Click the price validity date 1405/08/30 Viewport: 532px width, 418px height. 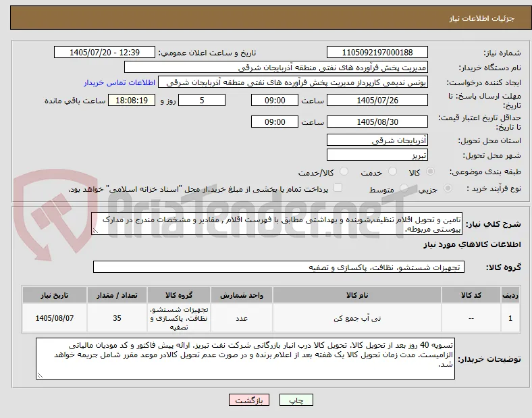coord(377,122)
